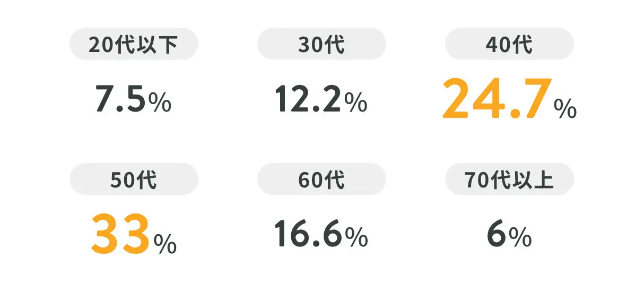Click the 6 figure under 70代以上
The image size is (644, 308).
point(496,235)
